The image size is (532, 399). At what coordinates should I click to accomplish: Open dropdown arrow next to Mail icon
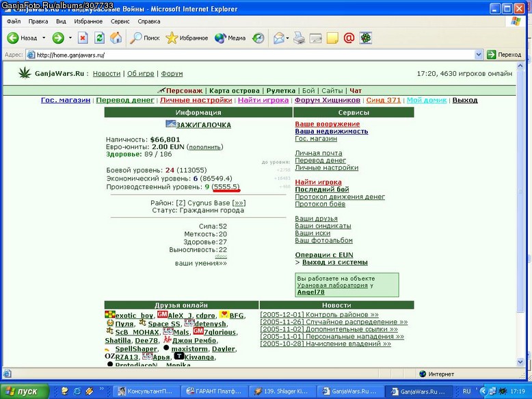click(287, 38)
